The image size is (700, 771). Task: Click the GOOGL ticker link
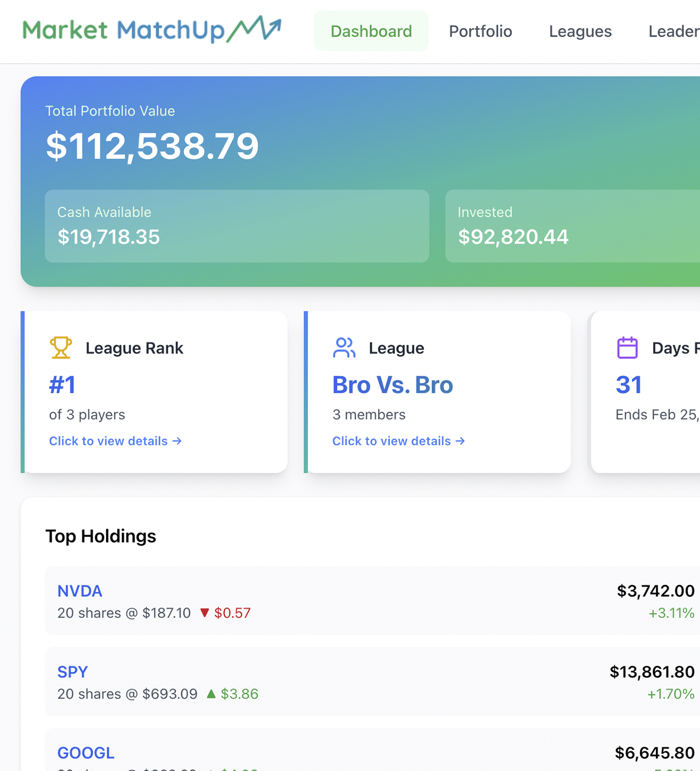pos(86,753)
